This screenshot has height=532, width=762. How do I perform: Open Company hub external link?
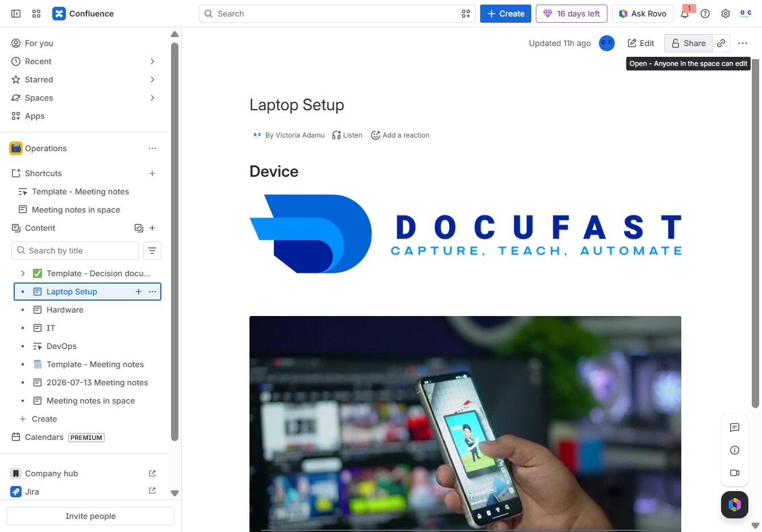tap(152, 473)
